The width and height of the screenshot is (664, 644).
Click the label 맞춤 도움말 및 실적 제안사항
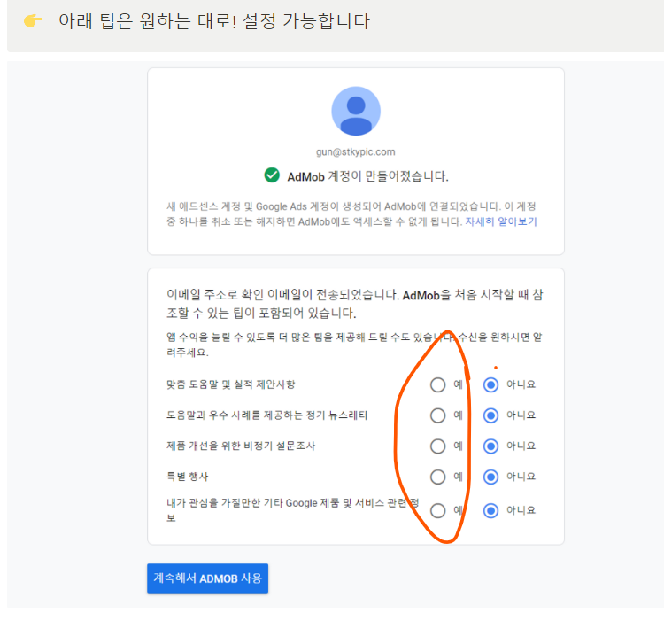click(231, 384)
